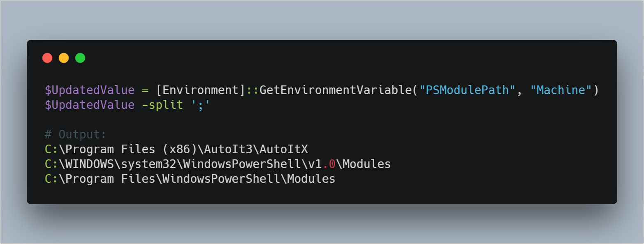This screenshot has height=244, width=644.
Task: Click the GetEnvironmentVariable method name
Action: (x=335, y=90)
